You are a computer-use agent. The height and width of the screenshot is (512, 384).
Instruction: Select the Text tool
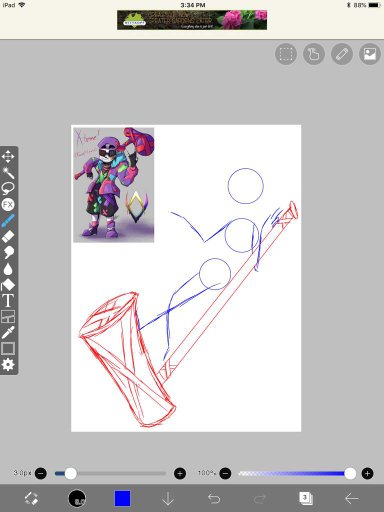point(8,300)
